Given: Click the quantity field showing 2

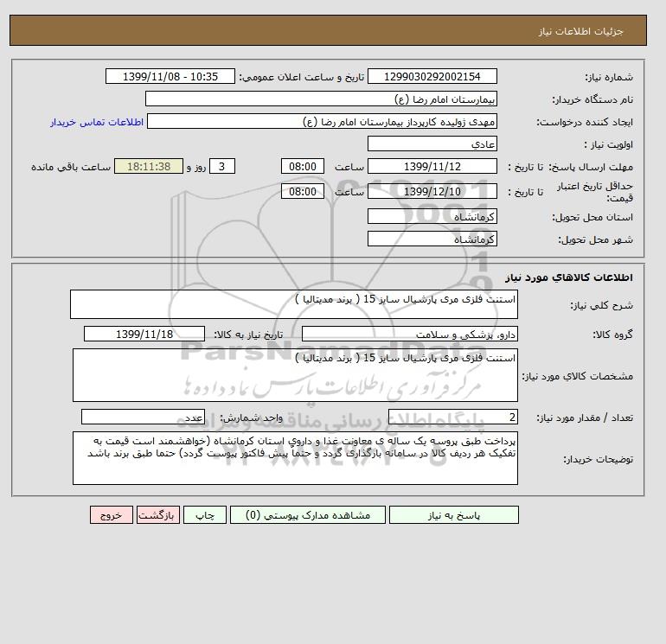Looking at the screenshot, I should tap(452, 418).
